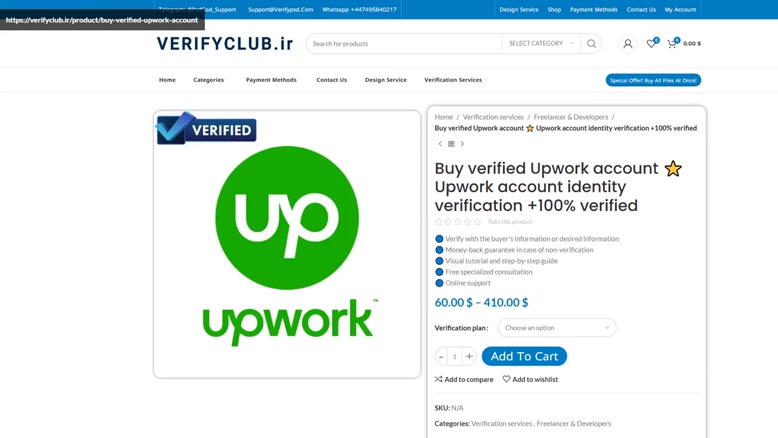Add product to wishlist
Screen dimensions: 778x438
[530, 379]
